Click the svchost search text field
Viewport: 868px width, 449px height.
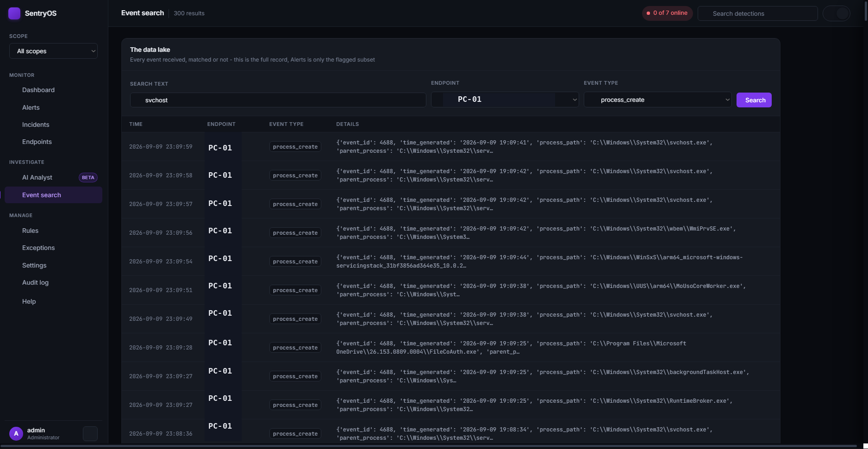(x=278, y=100)
